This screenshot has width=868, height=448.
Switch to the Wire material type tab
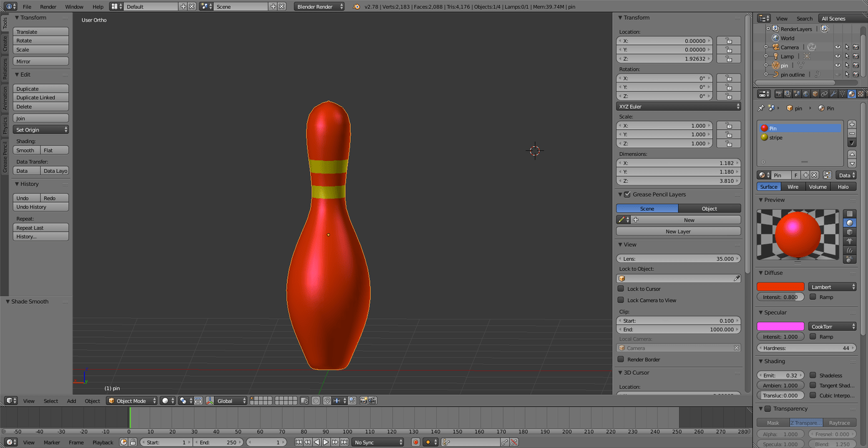[x=792, y=187]
